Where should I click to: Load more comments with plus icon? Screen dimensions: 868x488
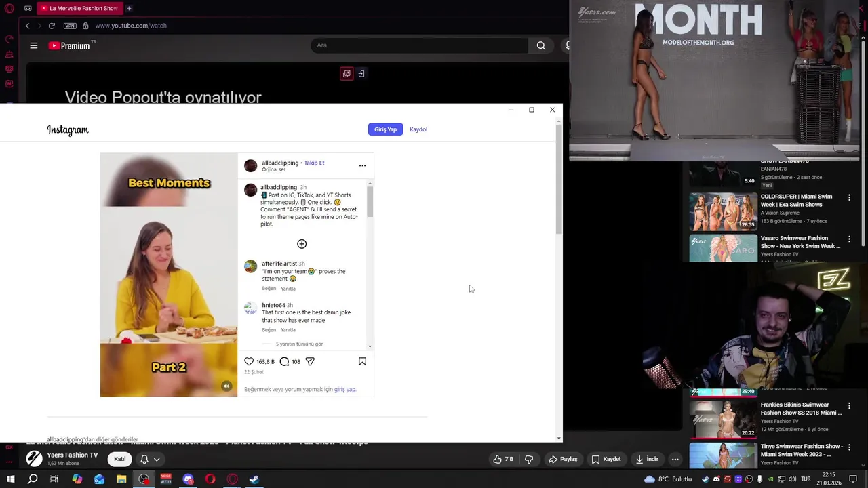click(x=302, y=244)
